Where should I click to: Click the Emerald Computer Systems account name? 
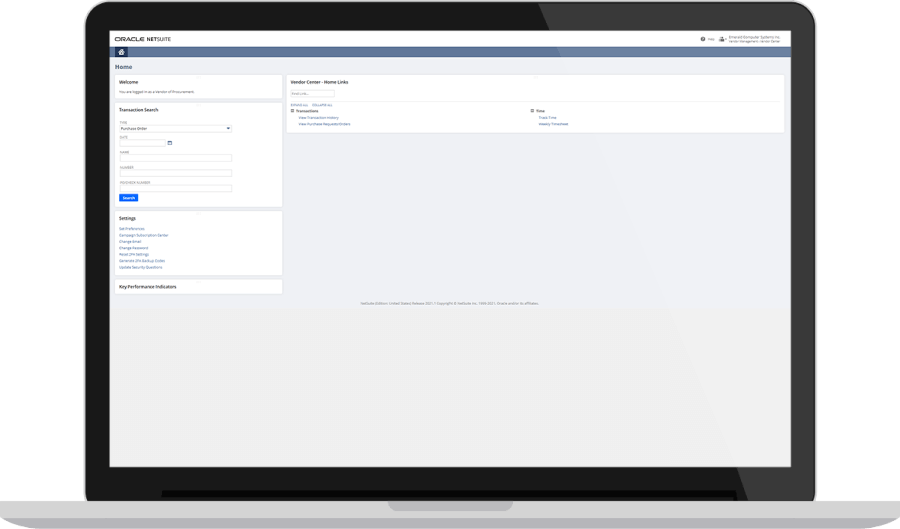click(x=754, y=37)
